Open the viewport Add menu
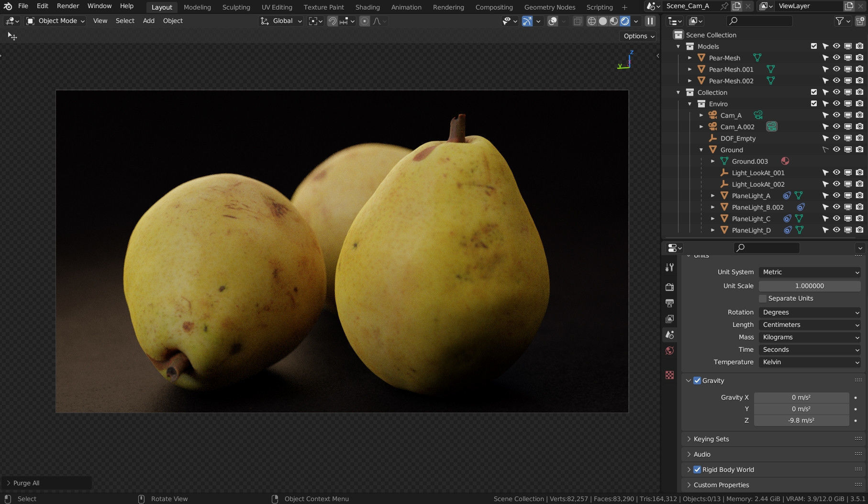868x504 pixels. coord(149,21)
